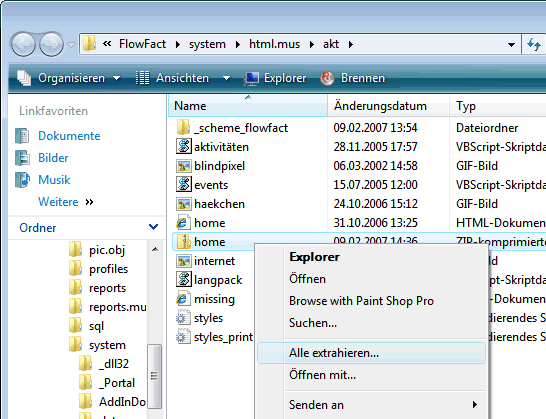Expand arrow after system breadcrumb
546x419 pixels.
(238, 45)
